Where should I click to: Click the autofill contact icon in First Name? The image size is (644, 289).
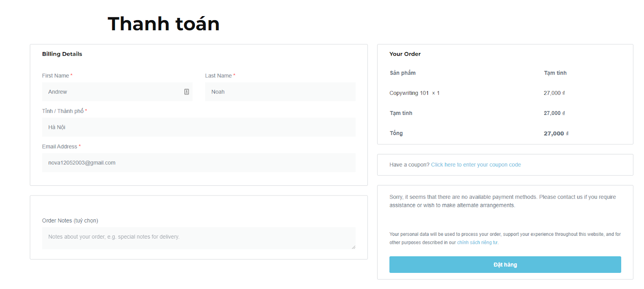186,92
